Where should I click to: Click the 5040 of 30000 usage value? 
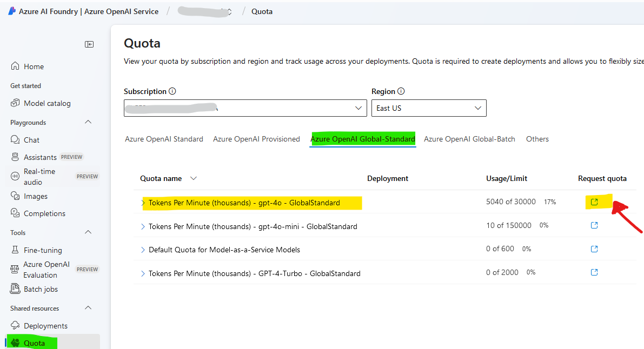(x=511, y=202)
